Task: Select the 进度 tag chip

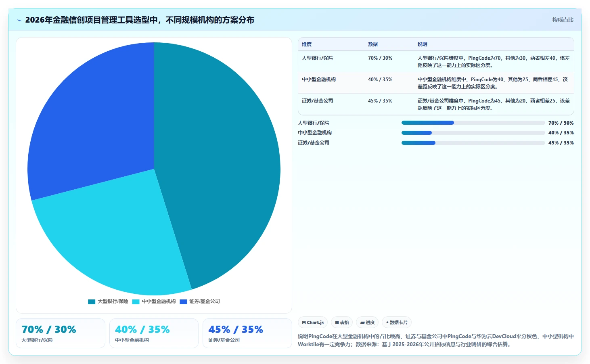Action: pos(367,322)
